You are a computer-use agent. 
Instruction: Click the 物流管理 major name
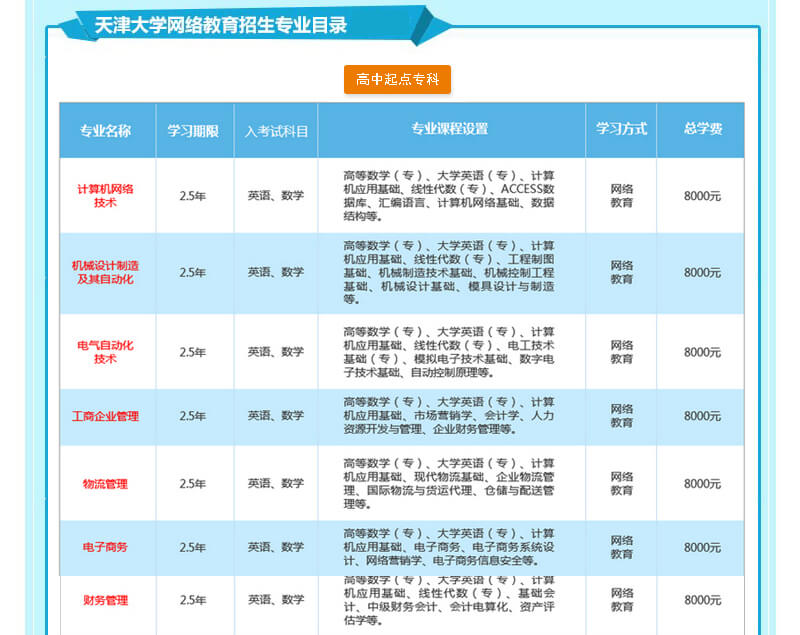click(x=106, y=484)
